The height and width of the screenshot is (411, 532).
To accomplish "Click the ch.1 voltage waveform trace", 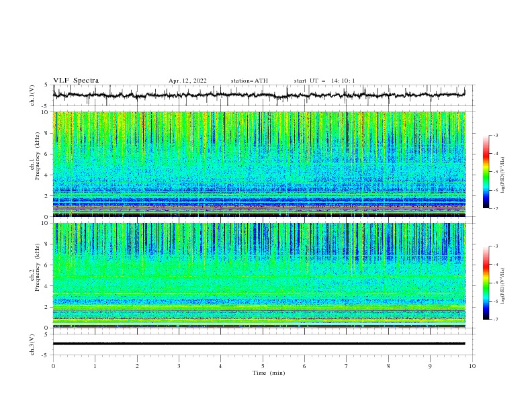I will [259, 95].
